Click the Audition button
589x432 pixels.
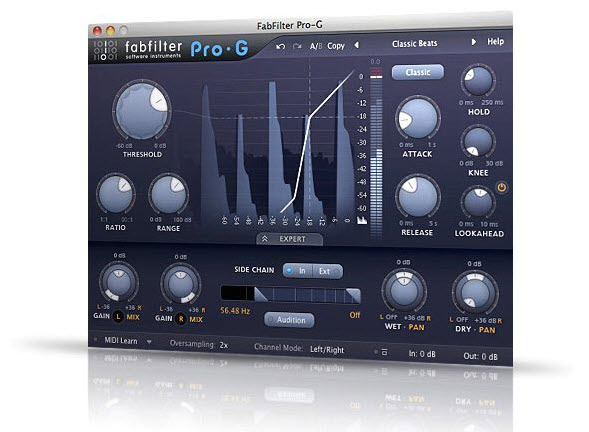[x=289, y=320]
